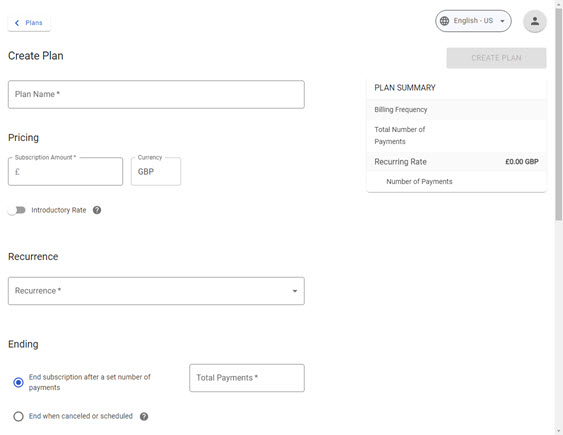Screen dimensions: 563x435
Task: Open the Recurrence dropdown
Action: [x=156, y=291]
